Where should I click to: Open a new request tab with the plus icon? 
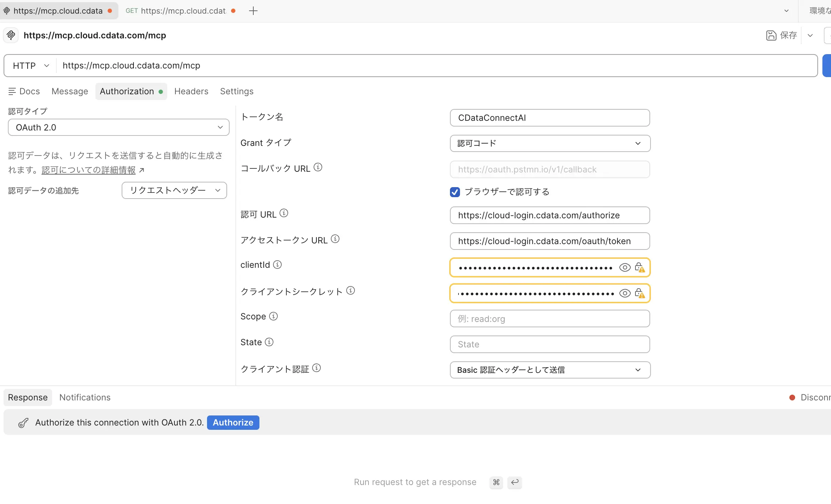(x=253, y=11)
